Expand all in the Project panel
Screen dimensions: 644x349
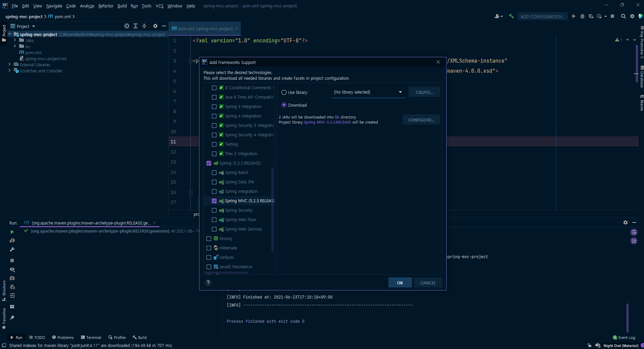136,26
